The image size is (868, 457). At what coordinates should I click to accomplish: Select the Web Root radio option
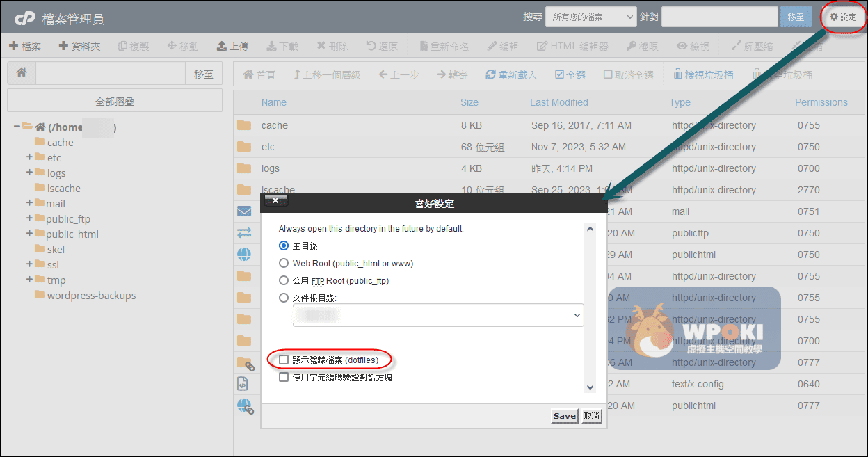tap(284, 263)
